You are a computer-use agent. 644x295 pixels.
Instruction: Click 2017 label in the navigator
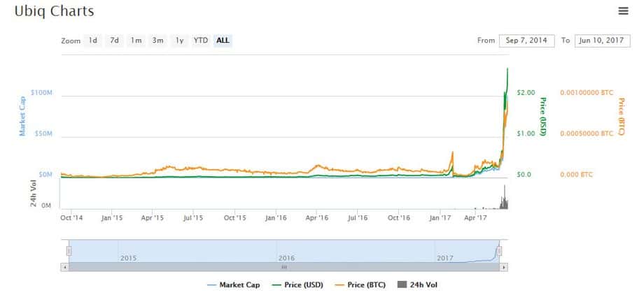pos(445,259)
